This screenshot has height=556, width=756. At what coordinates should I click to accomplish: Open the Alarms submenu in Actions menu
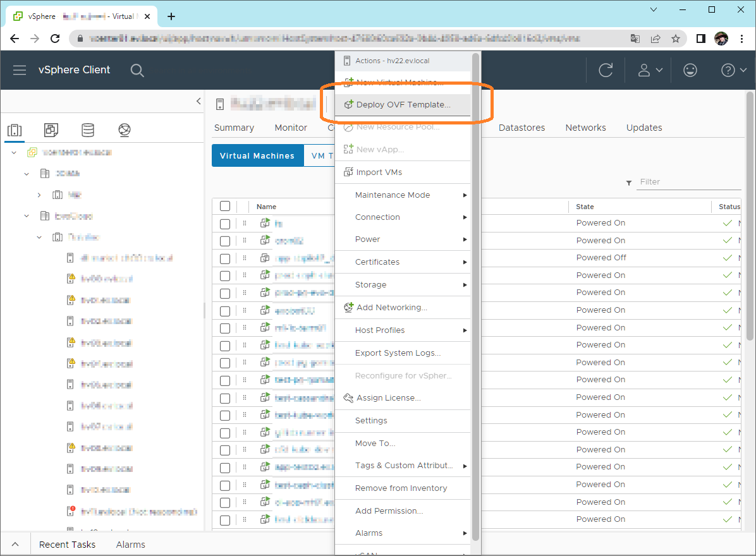click(x=403, y=533)
